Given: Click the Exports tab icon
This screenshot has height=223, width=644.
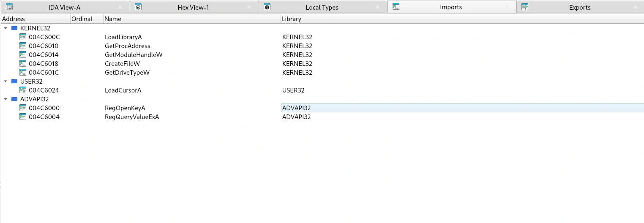Looking at the screenshot, I should [525, 7].
